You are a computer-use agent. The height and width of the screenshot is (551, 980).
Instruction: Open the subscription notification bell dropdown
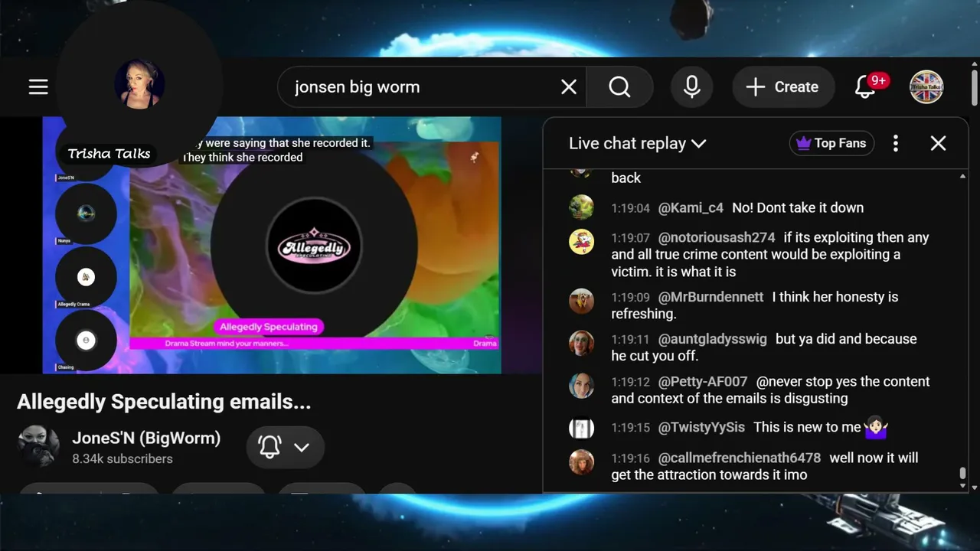(x=286, y=448)
